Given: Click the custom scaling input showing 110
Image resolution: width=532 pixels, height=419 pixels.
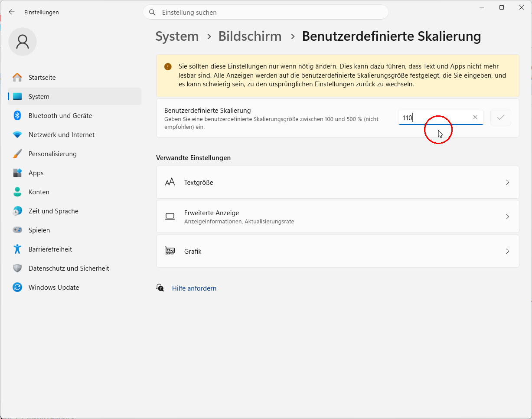Looking at the screenshot, I should (x=441, y=118).
